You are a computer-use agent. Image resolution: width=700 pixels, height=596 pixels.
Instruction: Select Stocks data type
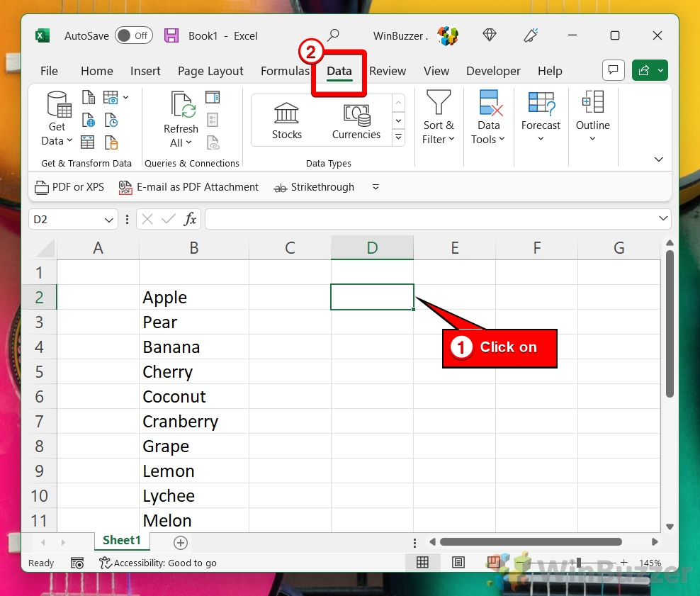287,120
